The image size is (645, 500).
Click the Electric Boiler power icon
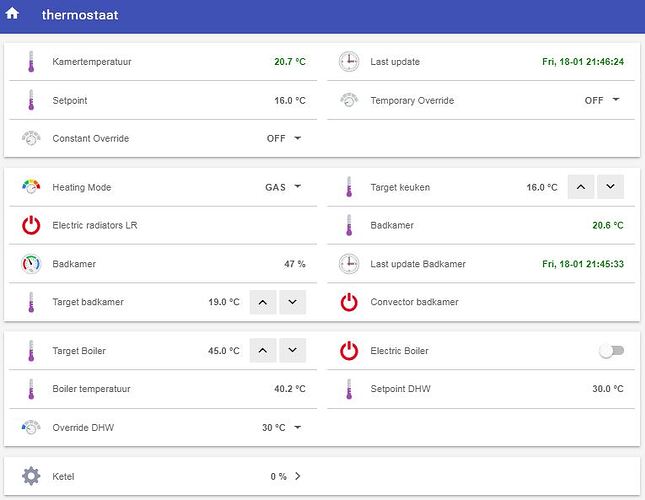349,351
